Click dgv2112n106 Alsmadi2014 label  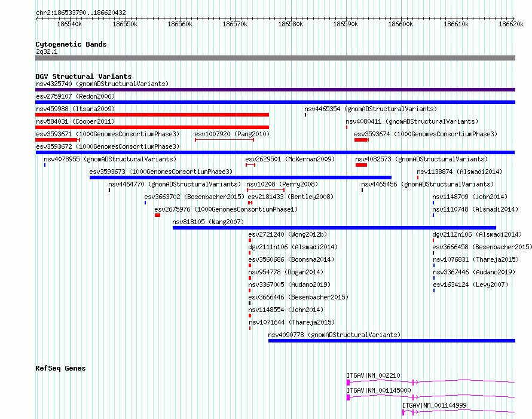click(477, 234)
